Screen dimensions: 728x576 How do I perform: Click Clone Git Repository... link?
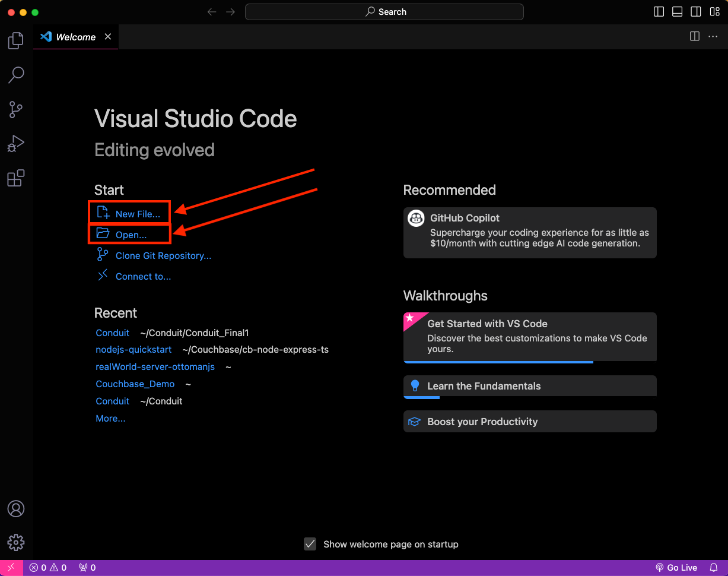[163, 256]
